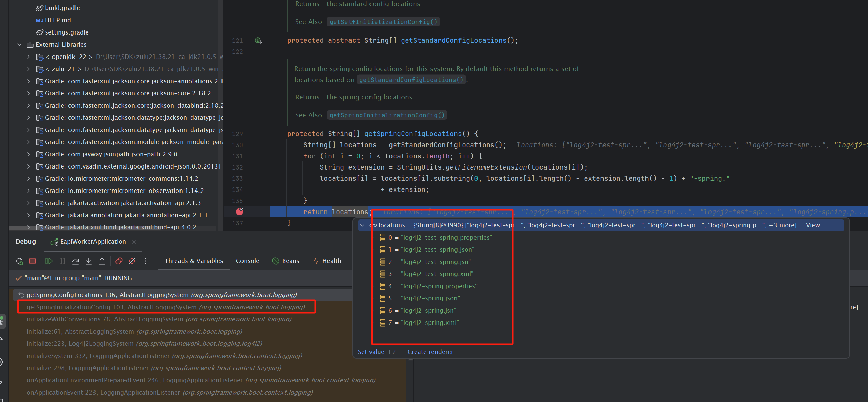The height and width of the screenshot is (402, 868).
Task: Collapse the locations variable in popup
Action: click(362, 225)
